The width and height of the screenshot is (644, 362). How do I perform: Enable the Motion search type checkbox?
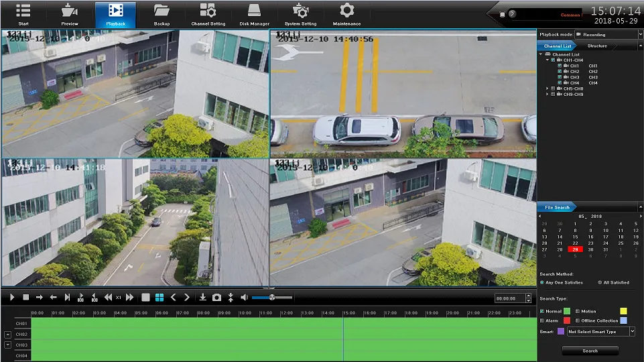(578, 311)
